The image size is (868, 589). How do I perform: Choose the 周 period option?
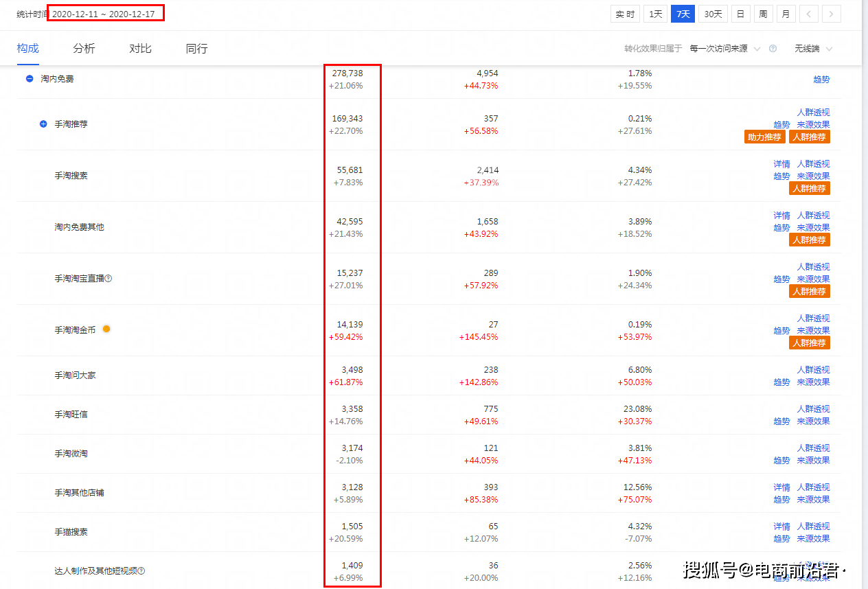tap(763, 14)
